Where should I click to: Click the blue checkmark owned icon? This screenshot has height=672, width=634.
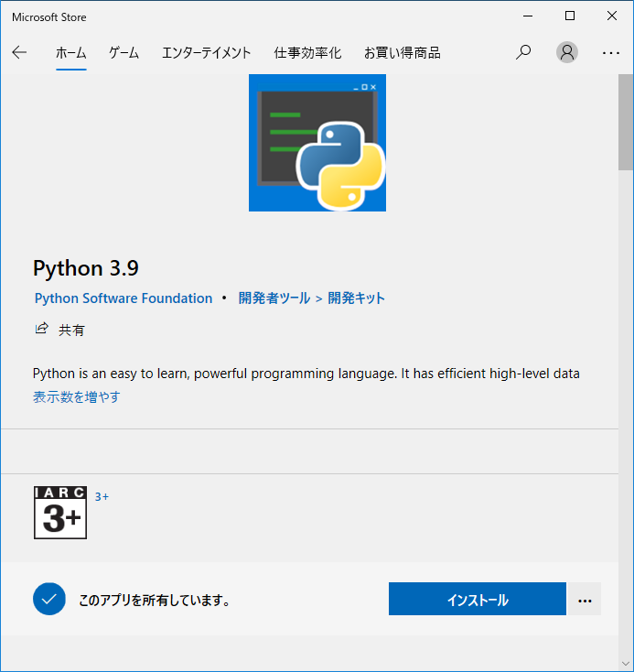[x=49, y=599]
